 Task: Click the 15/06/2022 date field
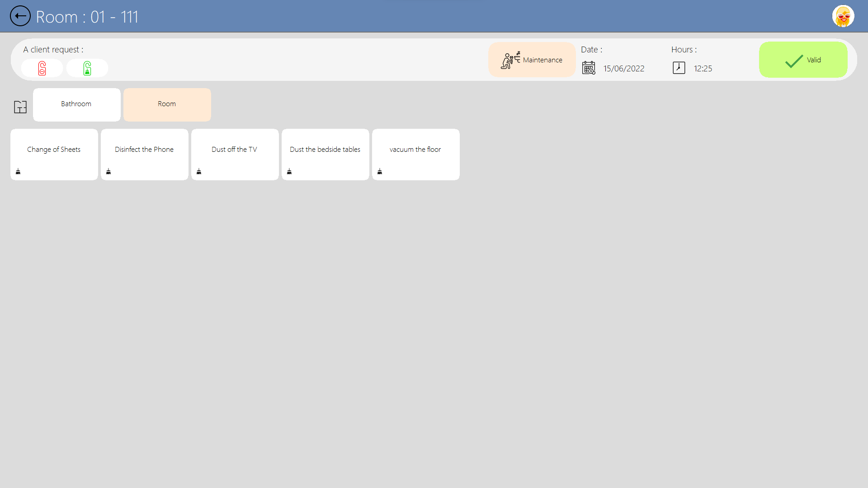[624, 69]
